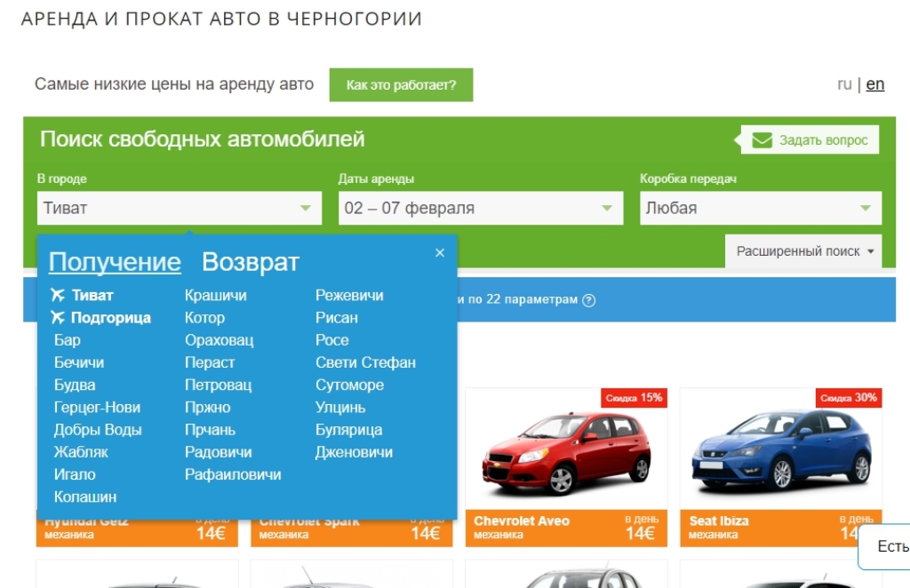Open the Даты аренды date dropdown
The height and width of the screenshot is (588, 910).
click(x=480, y=209)
